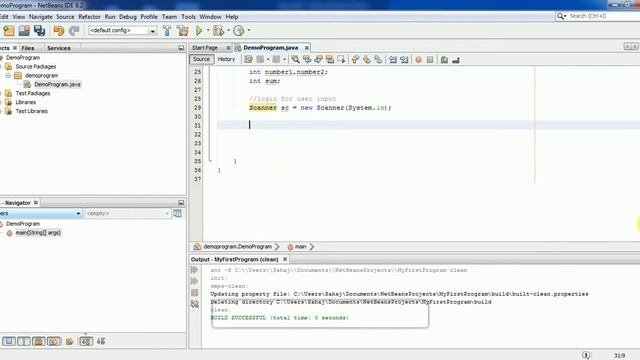Open the Tools menu
This screenshot has width=640, height=360.
[188, 17]
